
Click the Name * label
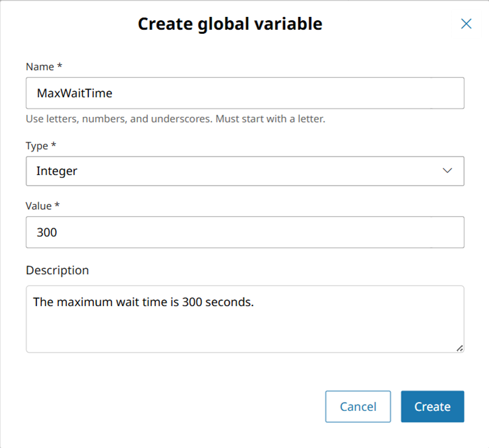[x=44, y=67]
